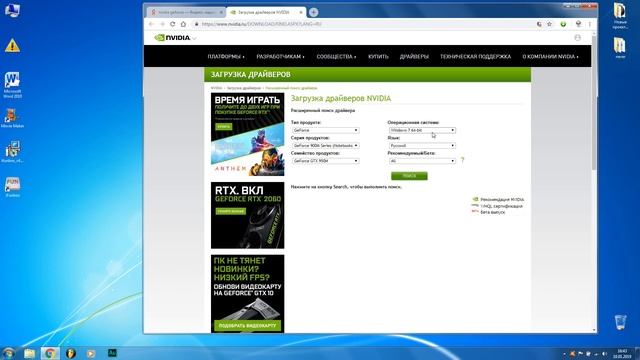Click the browser address bar URL
The height and width of the screenshot is (360, 640).
(x=261, y=24)
